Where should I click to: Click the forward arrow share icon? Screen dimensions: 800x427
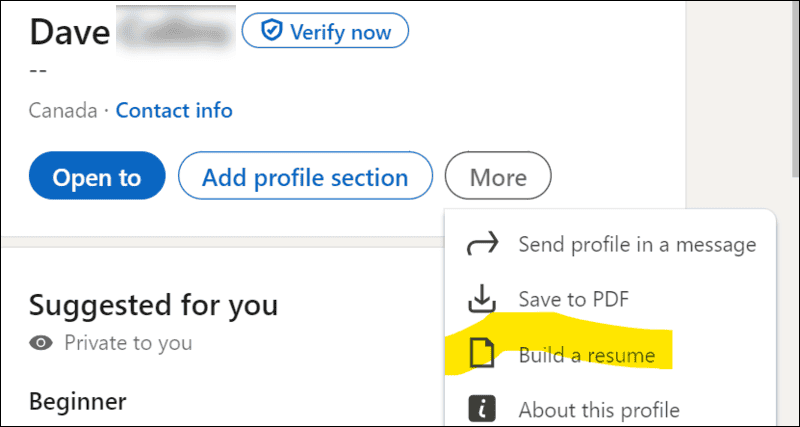pyautogui.click(x=482, y=244)
